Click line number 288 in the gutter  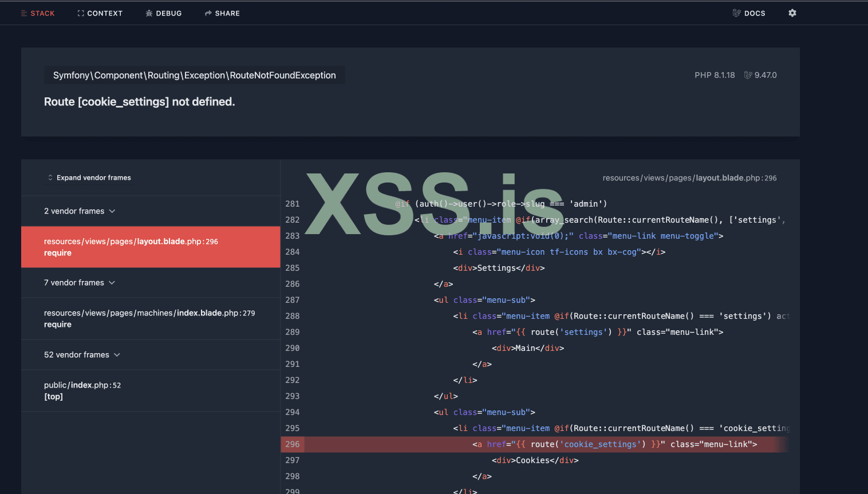pyautogui.click(x=293, y=316)
